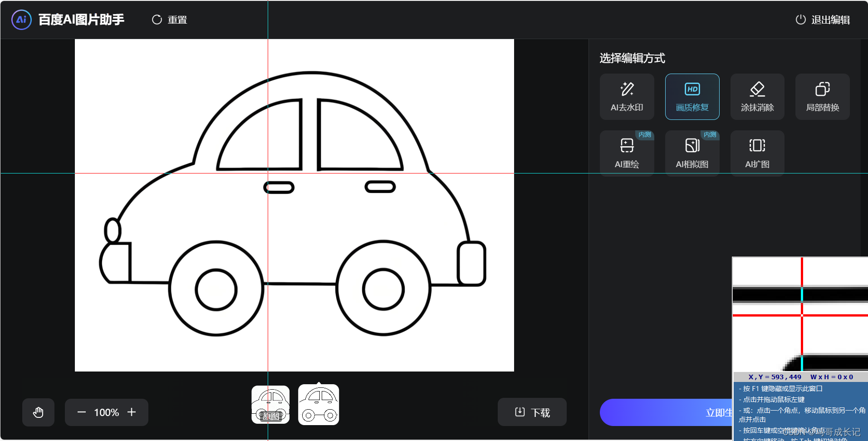Screen dimensions: 868x441
Task: Click the car drawing on canvas
Action: (293, 204)
